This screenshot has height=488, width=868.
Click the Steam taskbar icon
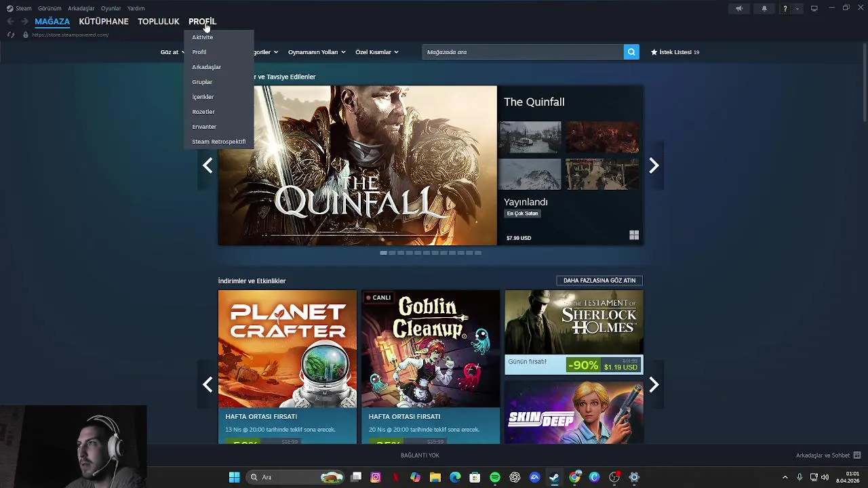(x=554, y=477)
